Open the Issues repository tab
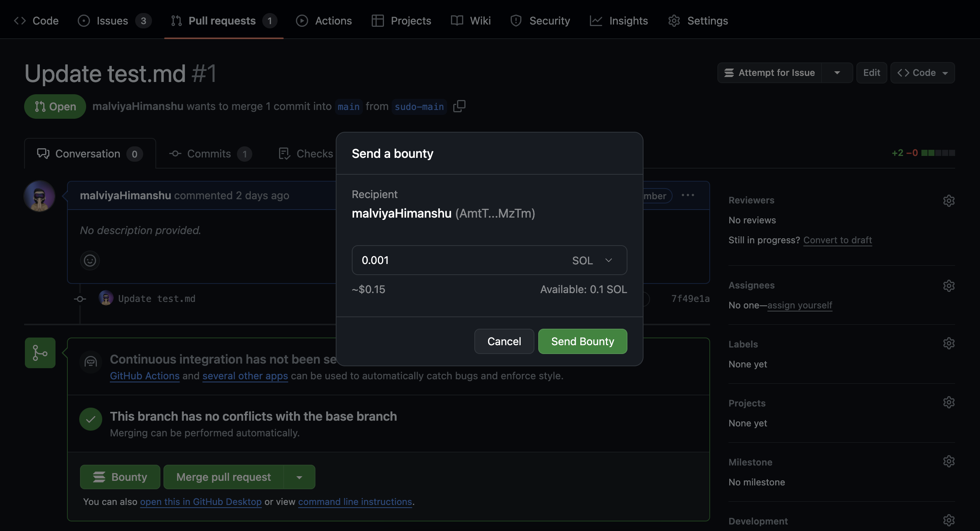980x531 pixels. [x=112, y=21]
